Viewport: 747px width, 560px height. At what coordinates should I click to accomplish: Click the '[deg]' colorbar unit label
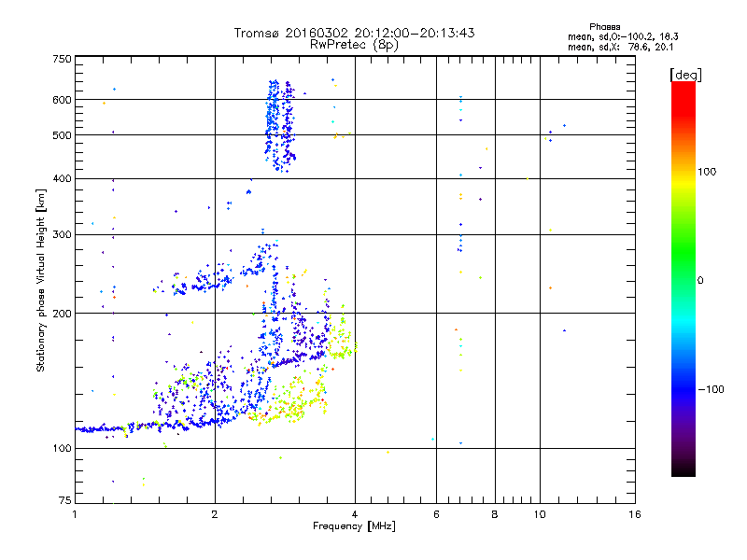(685, 75)
